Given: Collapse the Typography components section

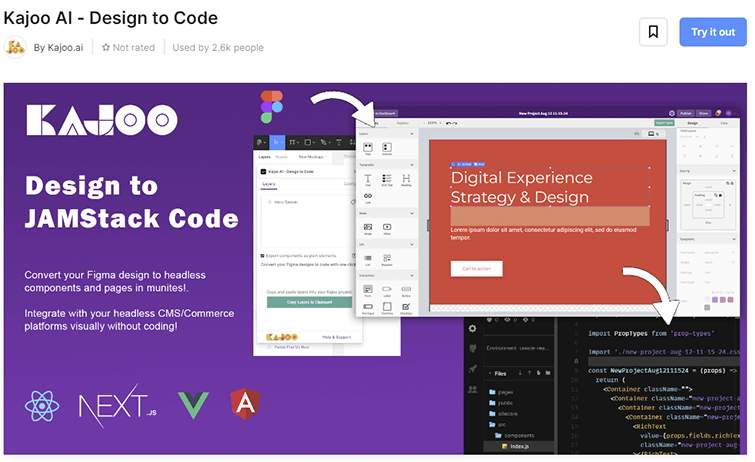Looking at the screenshot, I should pos(411,165).
